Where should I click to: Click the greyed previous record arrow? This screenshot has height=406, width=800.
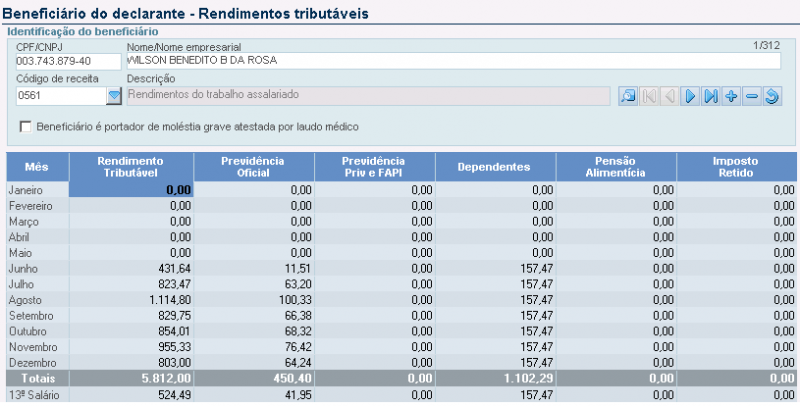coord(669,96)
